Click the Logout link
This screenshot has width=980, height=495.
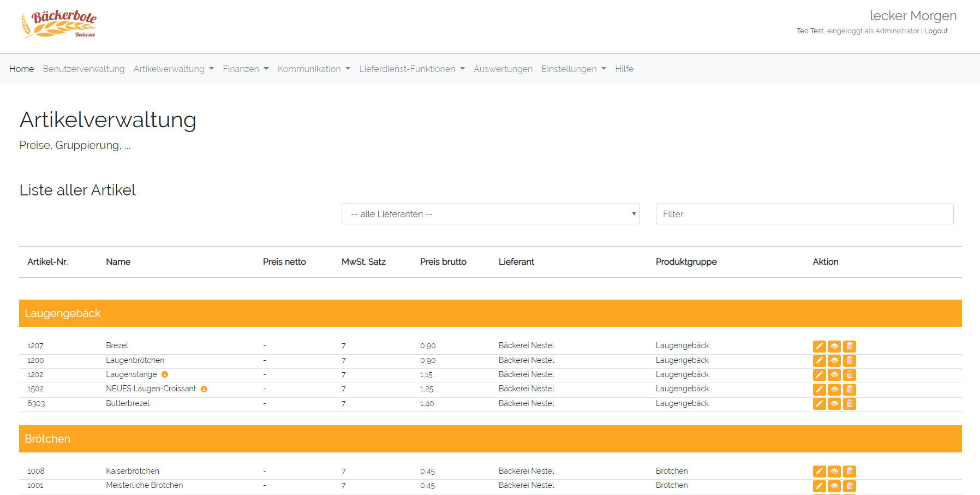click(x=936, y=31)
